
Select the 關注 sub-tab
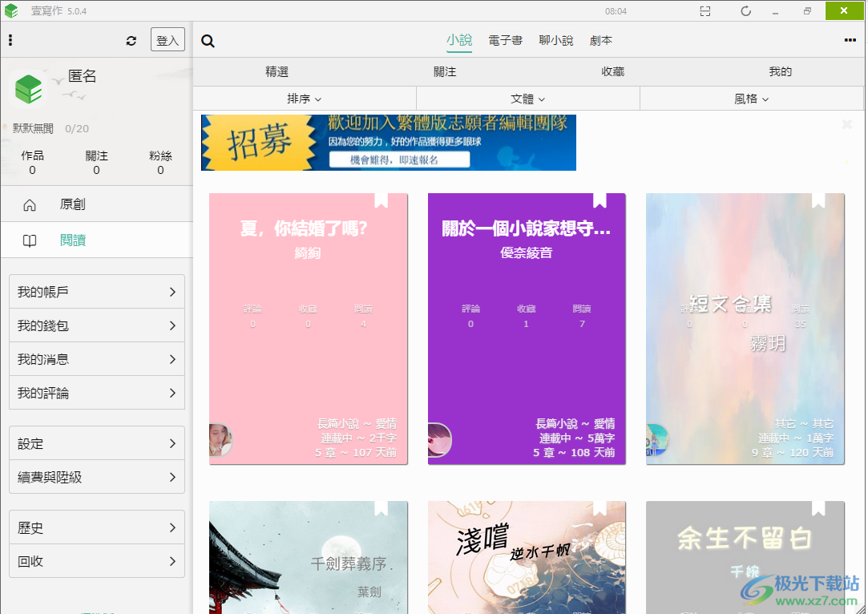pyautogui.click(x=445, y=71)
